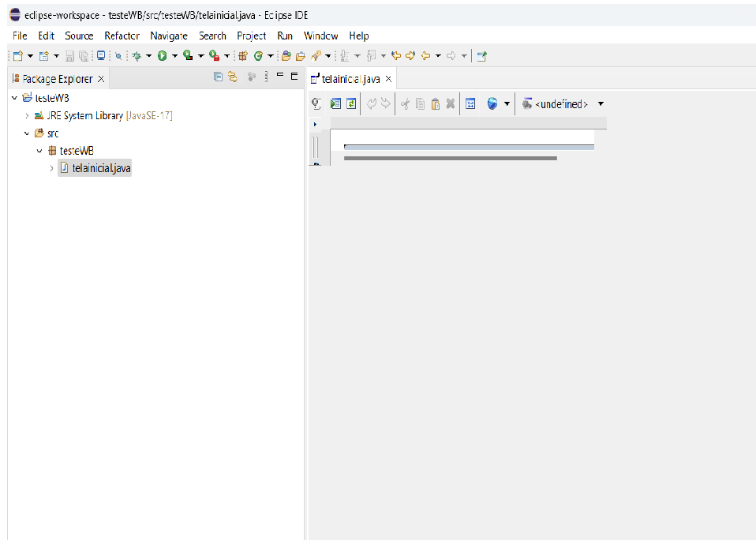
Task: Open the Back history dropdown arrow
Action: click(x=438, y=56)
